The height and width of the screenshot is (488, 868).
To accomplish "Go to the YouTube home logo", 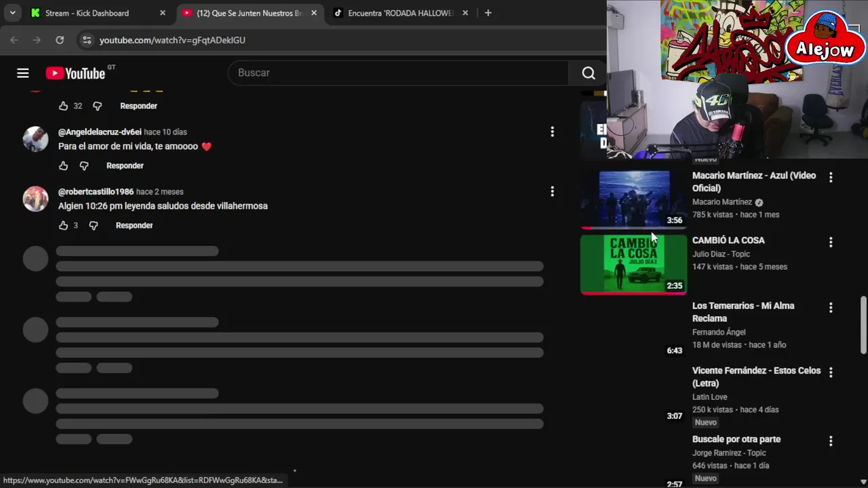I will [x=75, y=73].
